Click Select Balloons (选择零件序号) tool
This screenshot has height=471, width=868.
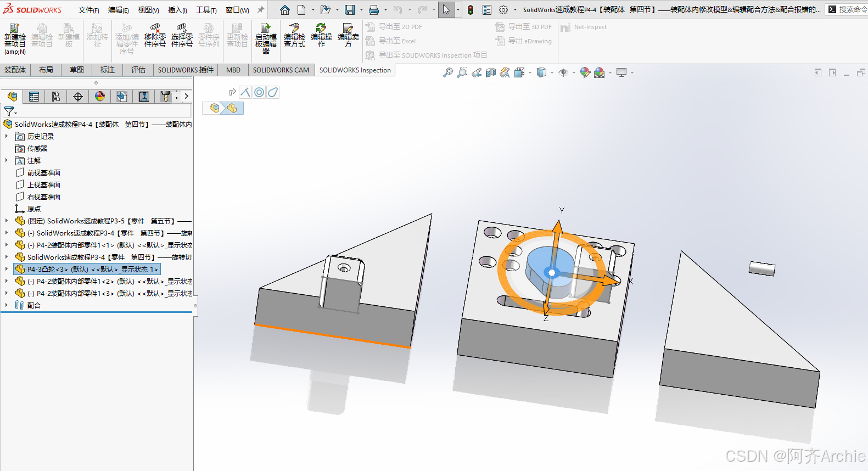click(182, 36)
